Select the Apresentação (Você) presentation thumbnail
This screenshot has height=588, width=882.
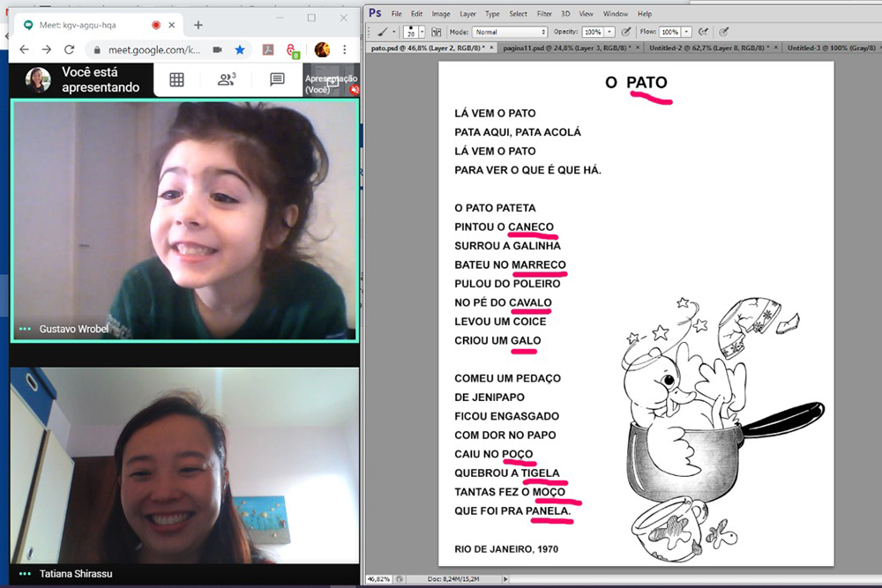pos(331,80)
